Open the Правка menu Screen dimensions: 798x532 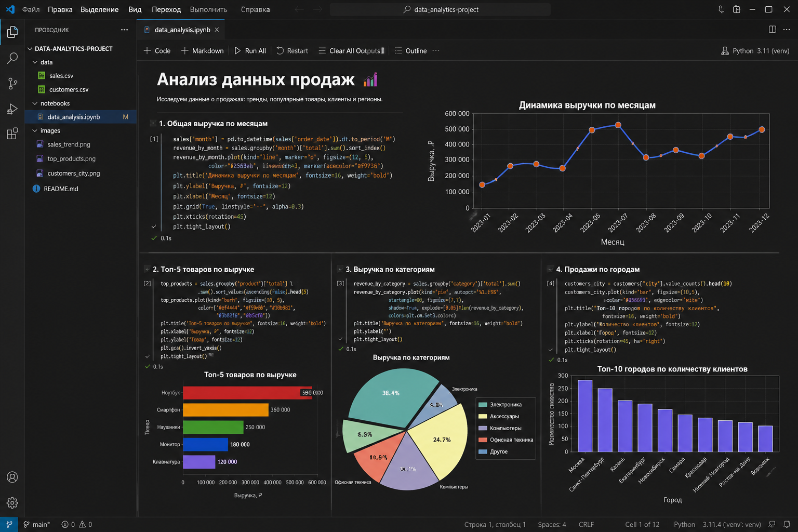pyautogui.click(x=60, y=9)
